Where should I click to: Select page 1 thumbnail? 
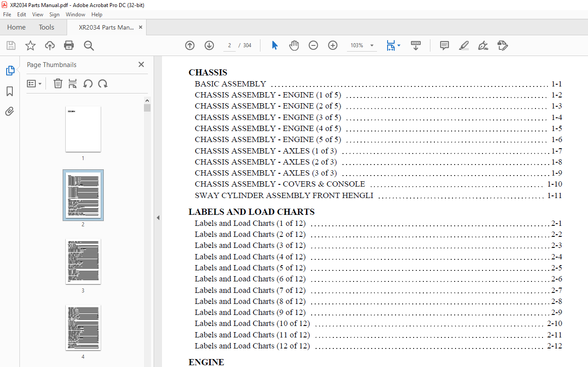point(83,129)
